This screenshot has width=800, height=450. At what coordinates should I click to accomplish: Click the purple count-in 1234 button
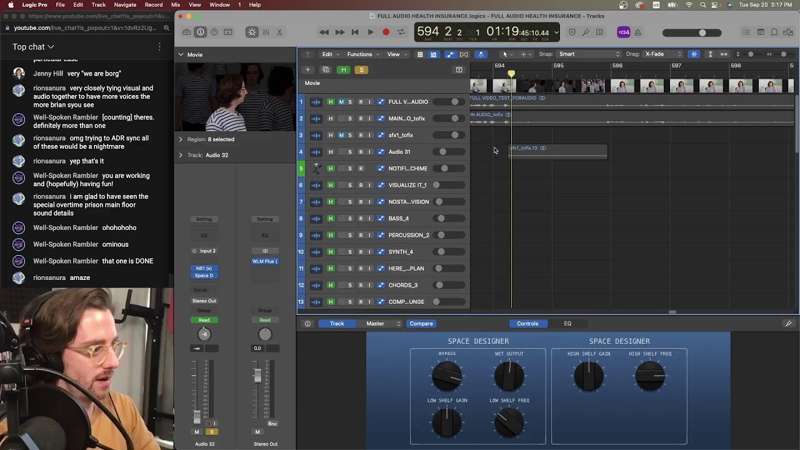click(x=623, y=32)
